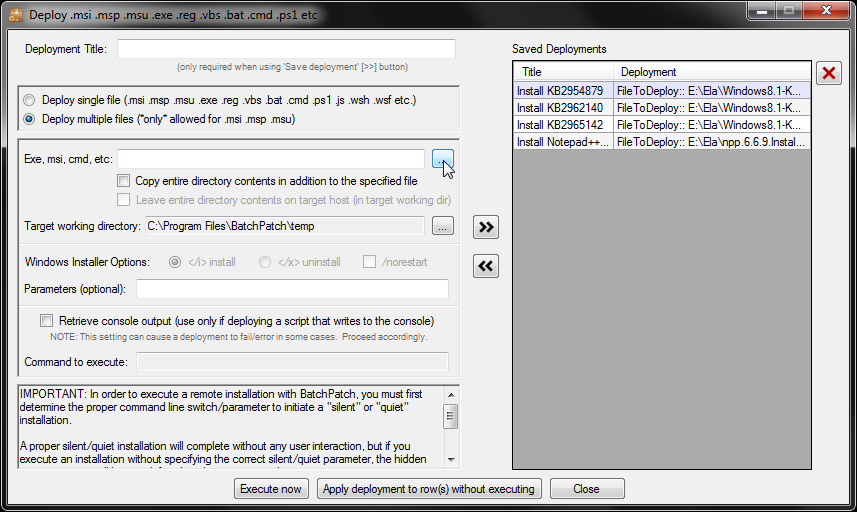
Task: Click the BatchPatch app icon in the title bar
Action: pos(15,15)
